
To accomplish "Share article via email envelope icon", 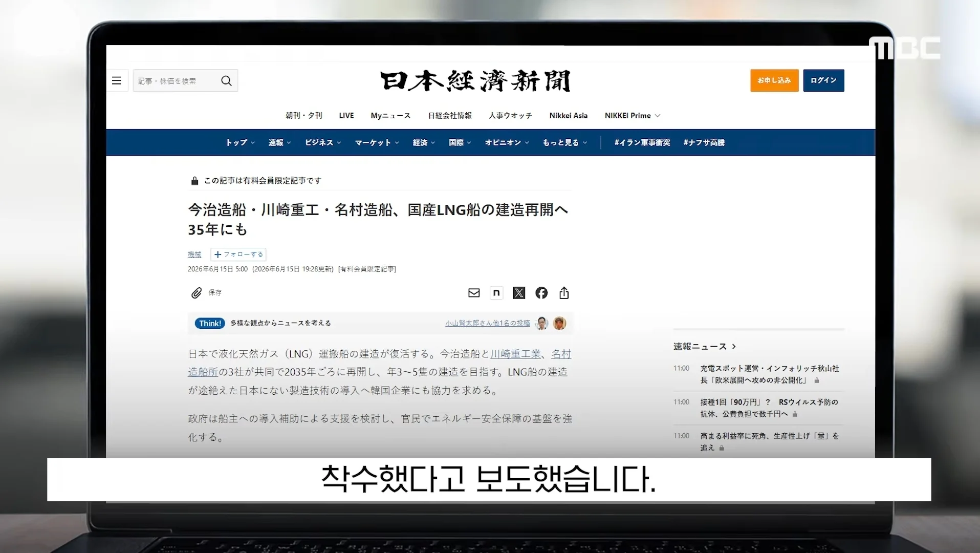I will (x=474, y=293).
